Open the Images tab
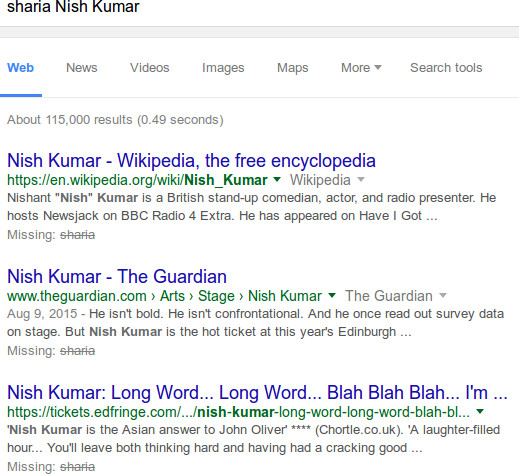 pos(223,68)
